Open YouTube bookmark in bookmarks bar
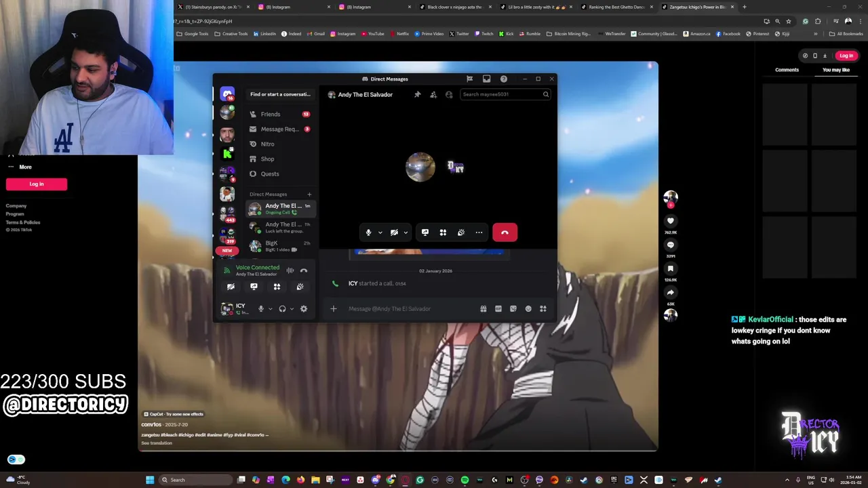The width and height of the screenshot is (868, 488). pos(373,34)
